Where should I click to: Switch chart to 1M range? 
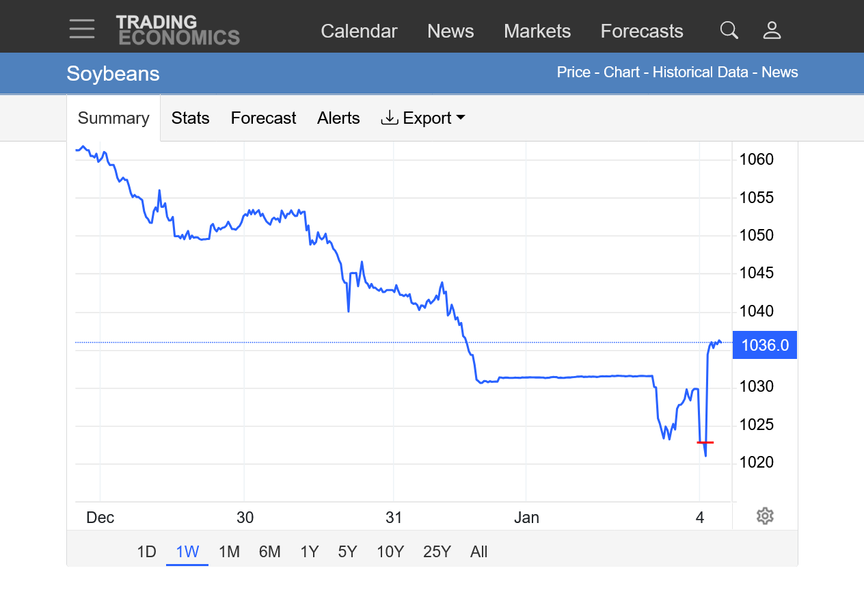[229, 552]
